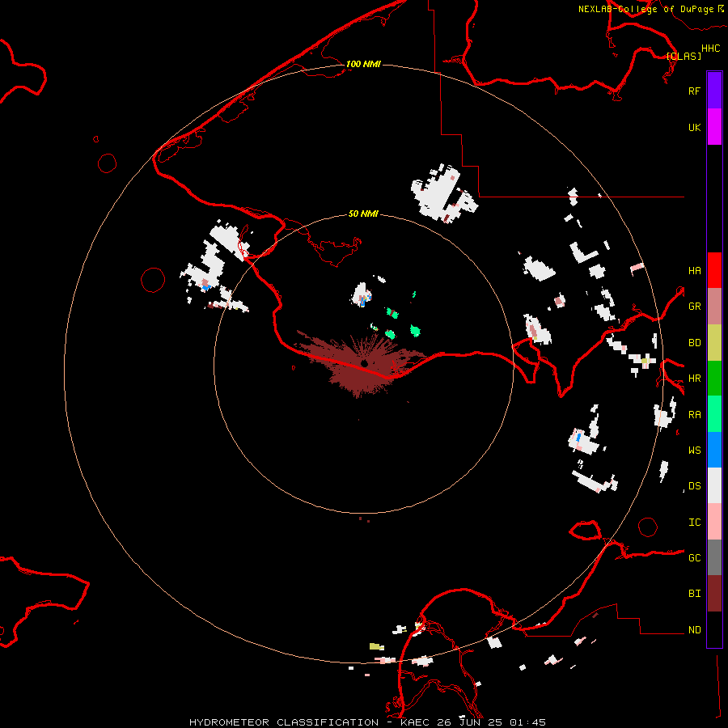Screen dimensions: 728x728
Task: Click the 'HA' legend label
Action: point(694,271)
